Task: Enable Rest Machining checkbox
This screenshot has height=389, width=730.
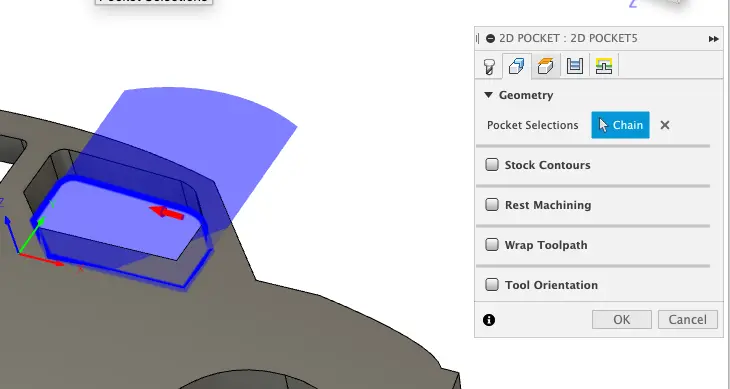Action: 492,204
